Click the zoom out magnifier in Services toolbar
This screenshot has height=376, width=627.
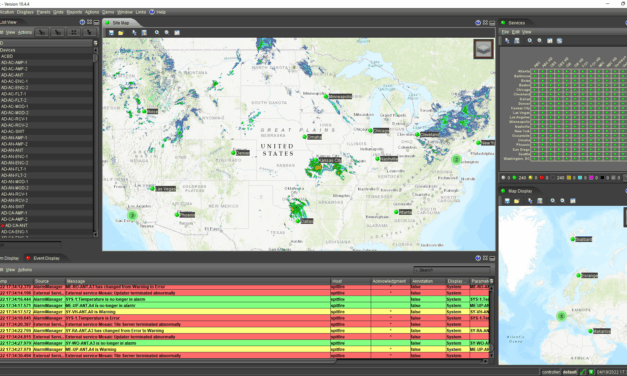pyautogui.click(x=539, y=41)
